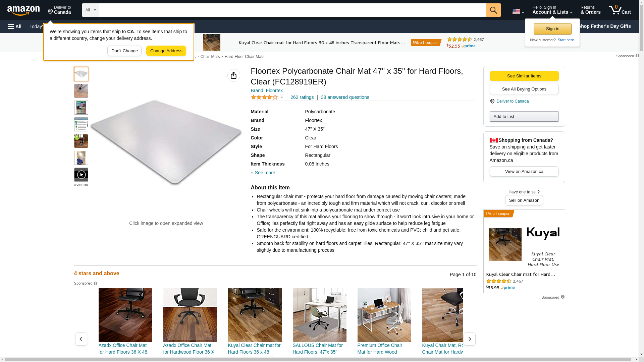Click the share icon on product image
This screenshot has height=362, width=644.
[x=234, y=75]
